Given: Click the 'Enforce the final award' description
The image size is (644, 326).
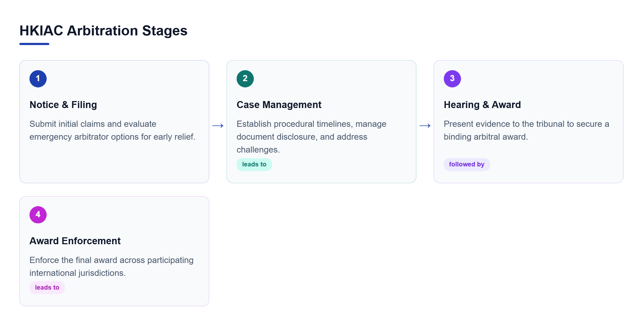Looking at the screenshot, I should click(x=112, y=266).
